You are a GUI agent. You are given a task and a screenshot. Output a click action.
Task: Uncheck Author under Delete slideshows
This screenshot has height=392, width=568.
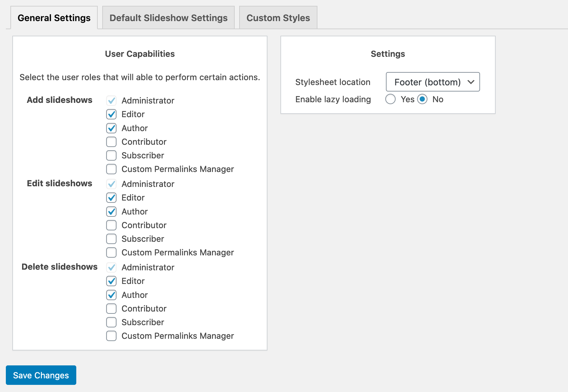pyautogui.click(x=111, y=295)
